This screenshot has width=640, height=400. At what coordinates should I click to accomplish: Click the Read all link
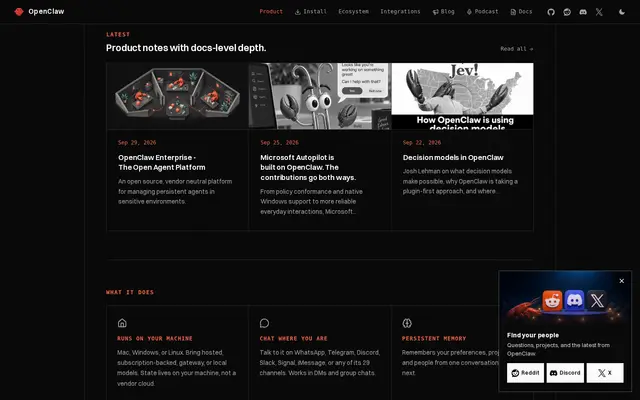(x=517, y=49)
